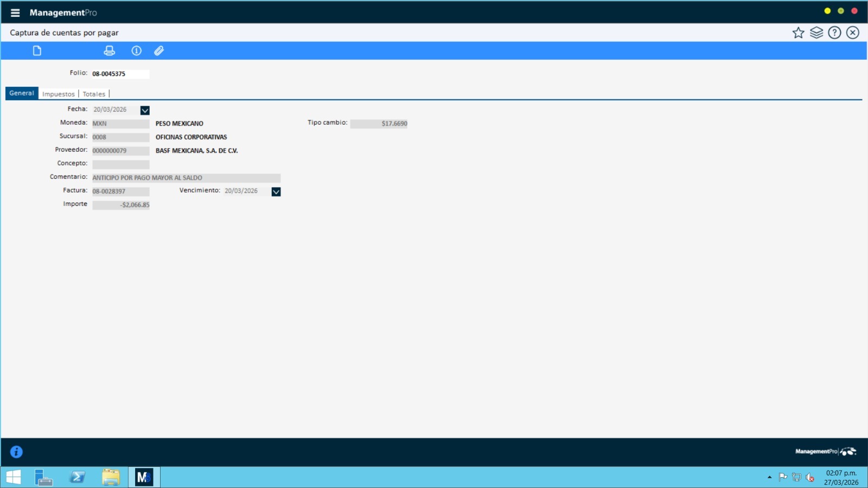Print the accounts payable record
This screenshot has width=868, height=488.
110,51
